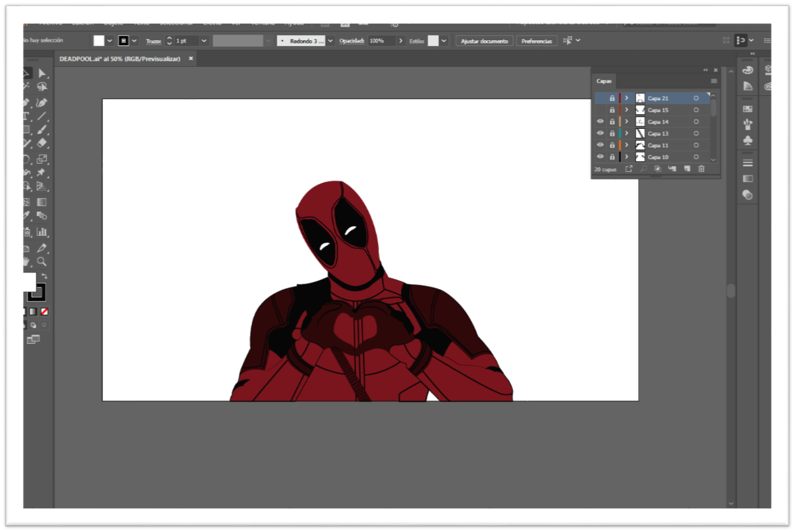
Task: Select the Blend tool
Action: click(42, 216)
